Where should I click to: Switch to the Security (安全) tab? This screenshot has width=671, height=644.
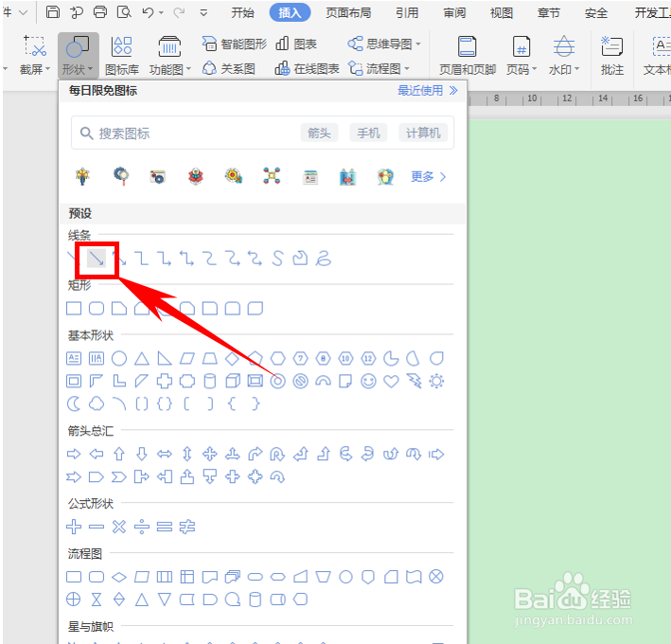596,13
